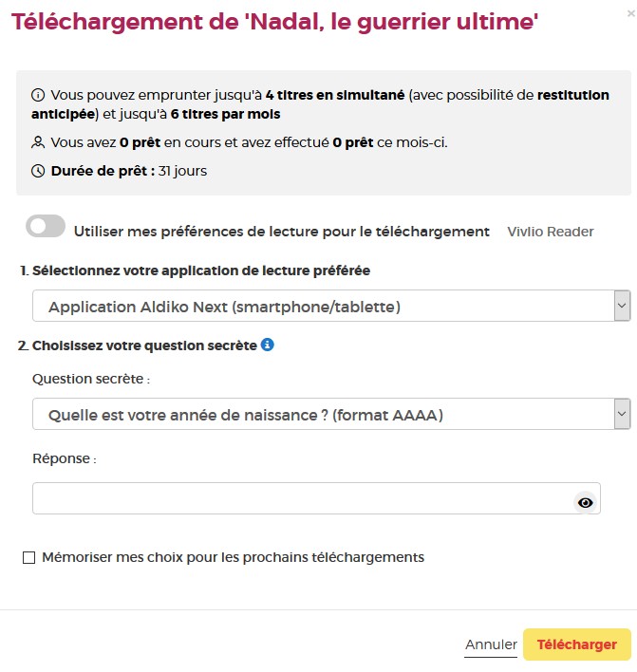The height and width of the screenshot is (672, 637).
Task: Click the "Réponse :" field label
Action: click(65, 459)
